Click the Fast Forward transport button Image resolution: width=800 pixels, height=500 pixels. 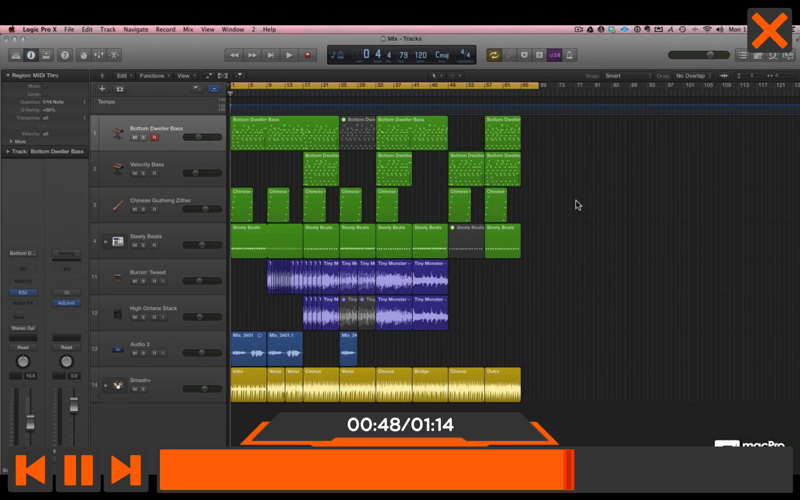pyautogui.click(x=252, y=55)
